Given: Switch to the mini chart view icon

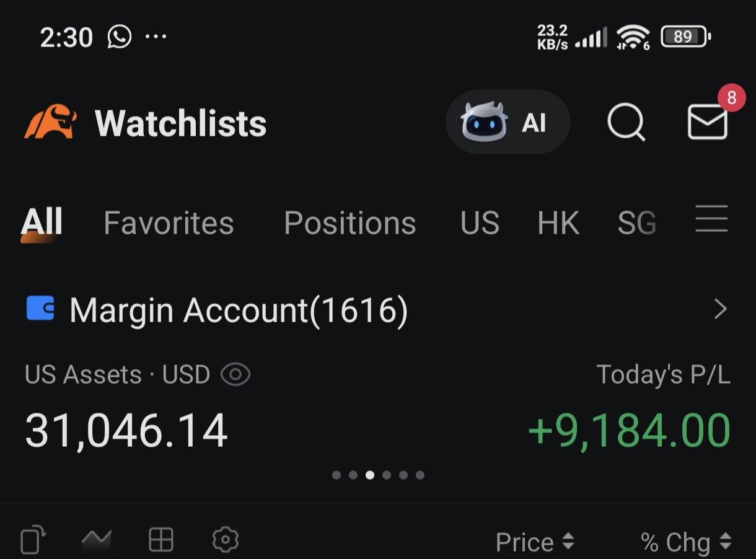Looking at the screenshot, I should pos(97,540).
